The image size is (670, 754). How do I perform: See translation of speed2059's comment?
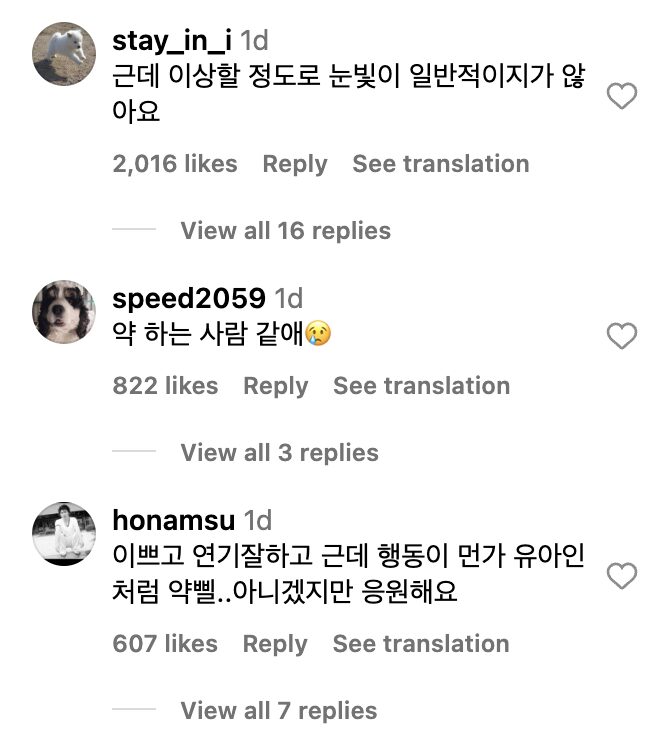click(x=421, y=386)
